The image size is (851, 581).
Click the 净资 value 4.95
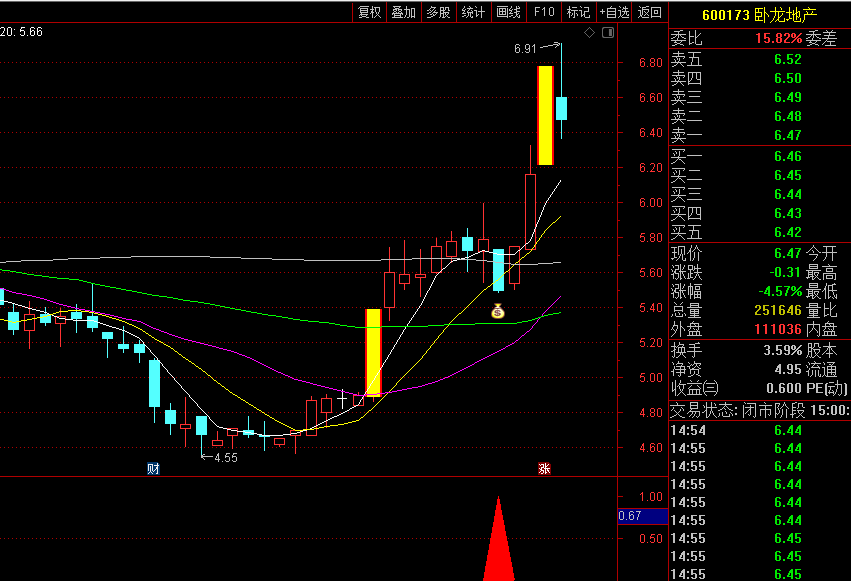pyautogui.click(x=788, y=369)
